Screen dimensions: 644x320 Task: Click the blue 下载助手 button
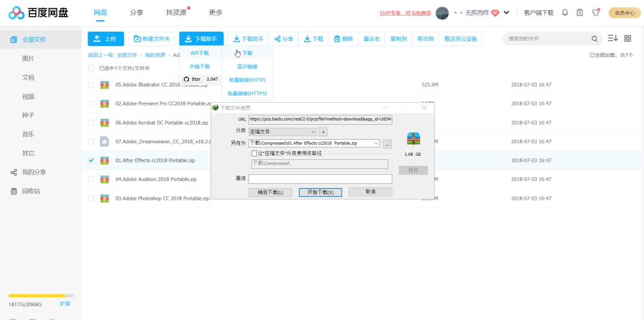click(202, 39)
